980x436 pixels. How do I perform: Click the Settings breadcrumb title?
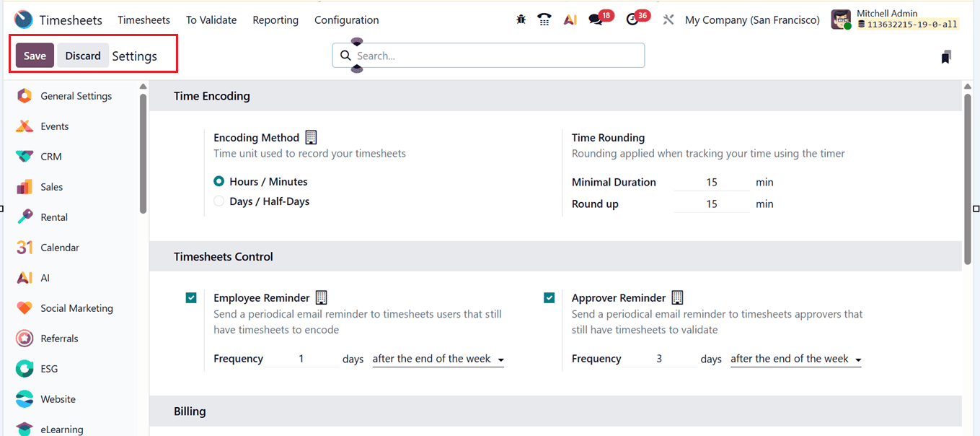(x=134, y=56)
